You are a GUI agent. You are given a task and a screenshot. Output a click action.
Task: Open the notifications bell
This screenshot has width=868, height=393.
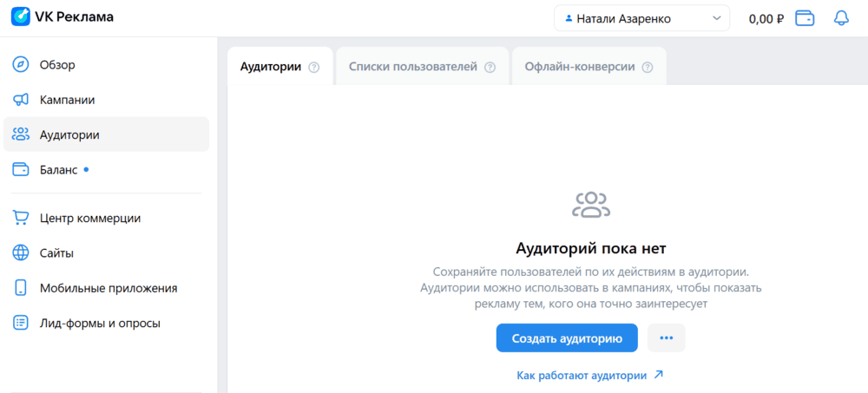pyautogui.click(x=840, y=18)
